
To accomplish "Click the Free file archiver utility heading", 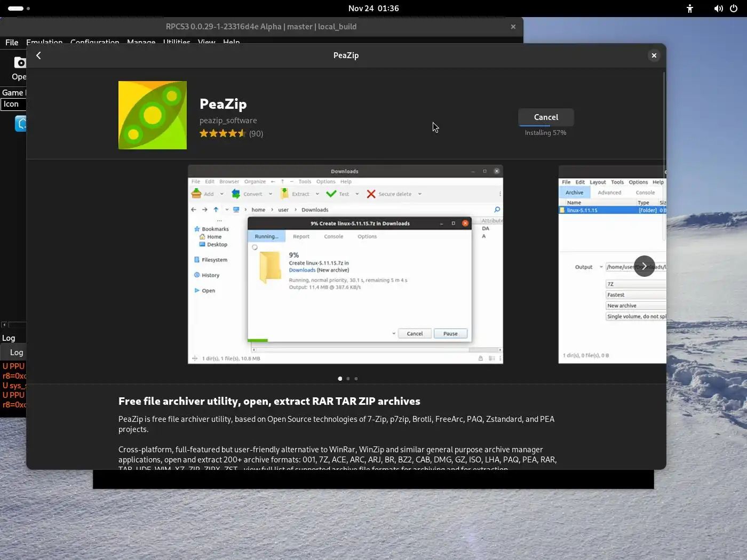I will [x=269, y=401].
